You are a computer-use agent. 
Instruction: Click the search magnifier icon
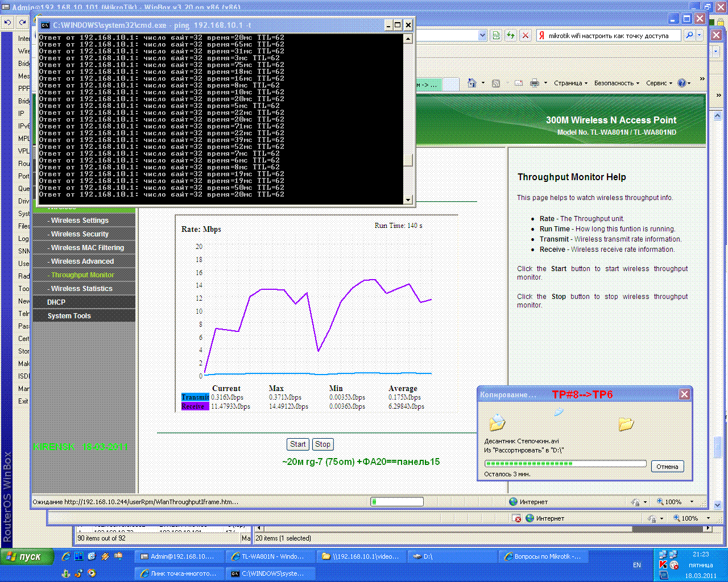[689, 35]
